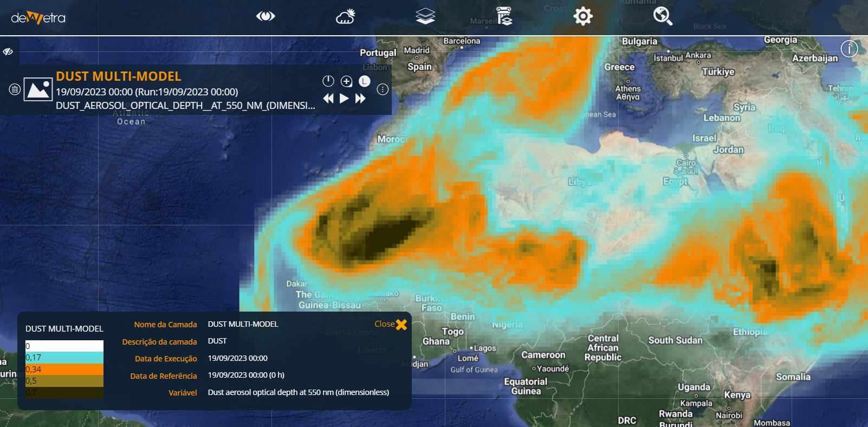The height and width of the screenshot is (427, 868).
Task: Click the white legend swatch labeled 0
Action: [64, 346]
